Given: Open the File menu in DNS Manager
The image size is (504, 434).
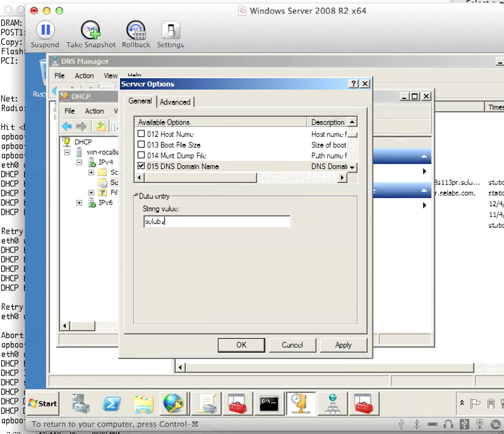Looking at the screenshot, I should point(60,76).
